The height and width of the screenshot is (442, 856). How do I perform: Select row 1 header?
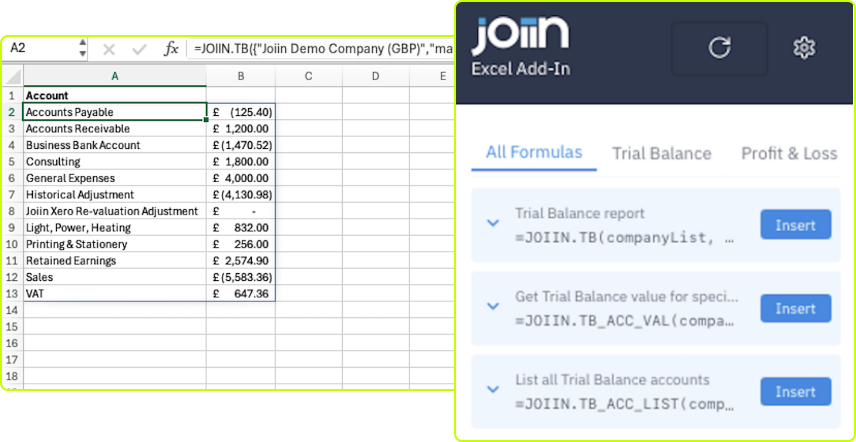click(x=13, y=95)
